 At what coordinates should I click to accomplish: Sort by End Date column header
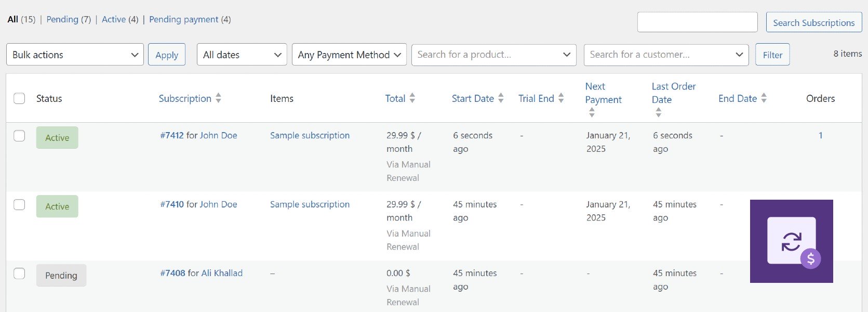738,98
